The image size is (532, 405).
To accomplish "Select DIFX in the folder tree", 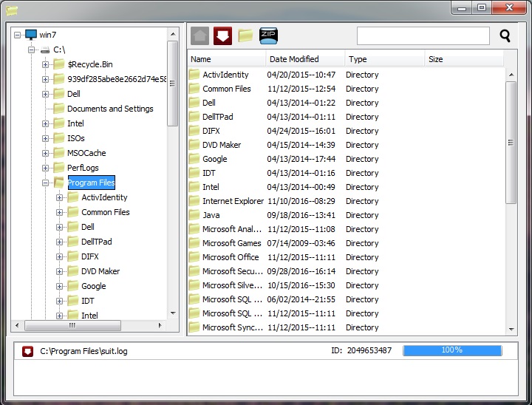I will [90, 256].
